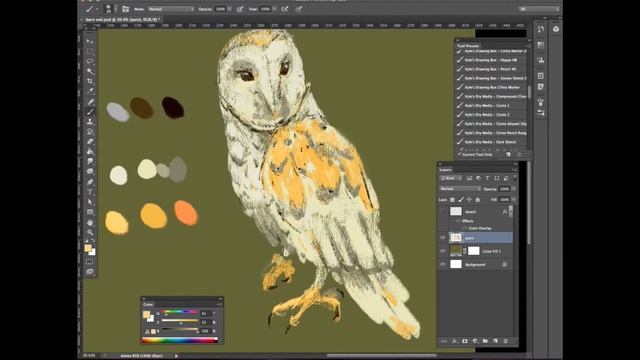Hide the Color Fill 1 layer
640x360 pixels.
coord(443,251)
